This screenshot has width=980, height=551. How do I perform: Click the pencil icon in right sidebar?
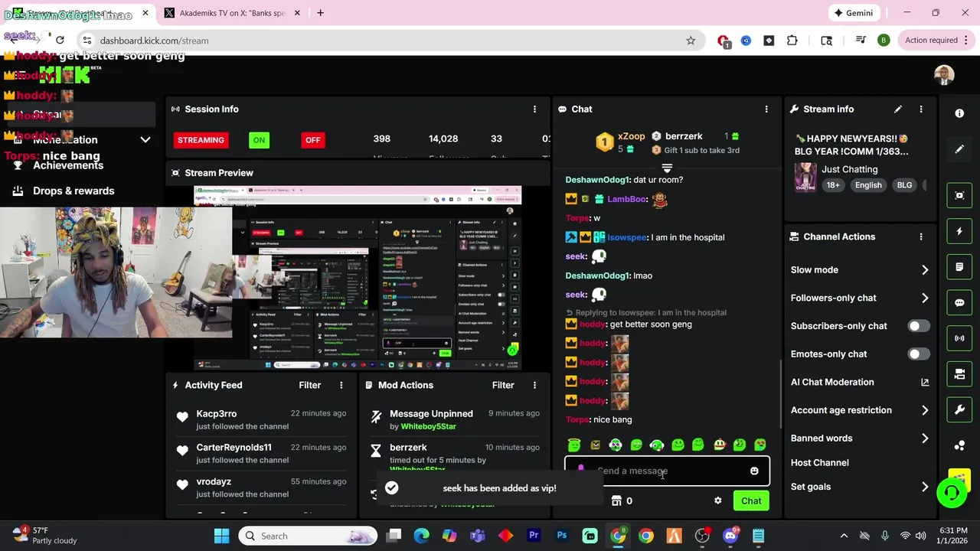pyautogui.click(x=959, y=149)
